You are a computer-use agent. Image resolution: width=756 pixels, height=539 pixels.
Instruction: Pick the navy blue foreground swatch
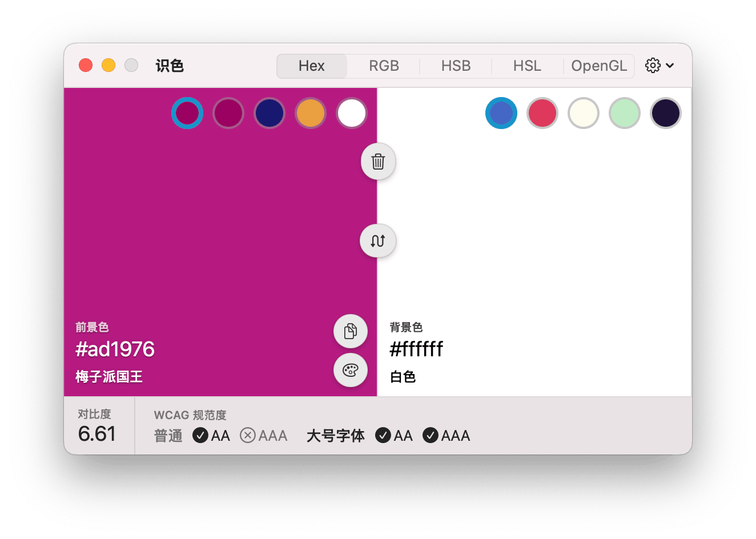coord(270,113)
